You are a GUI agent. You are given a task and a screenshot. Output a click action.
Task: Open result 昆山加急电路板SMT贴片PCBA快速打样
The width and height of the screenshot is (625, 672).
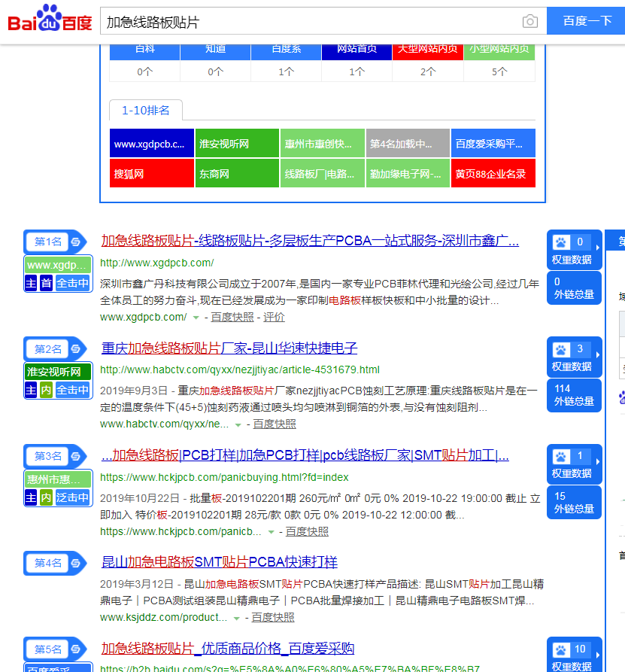click(x=220, y=562)
